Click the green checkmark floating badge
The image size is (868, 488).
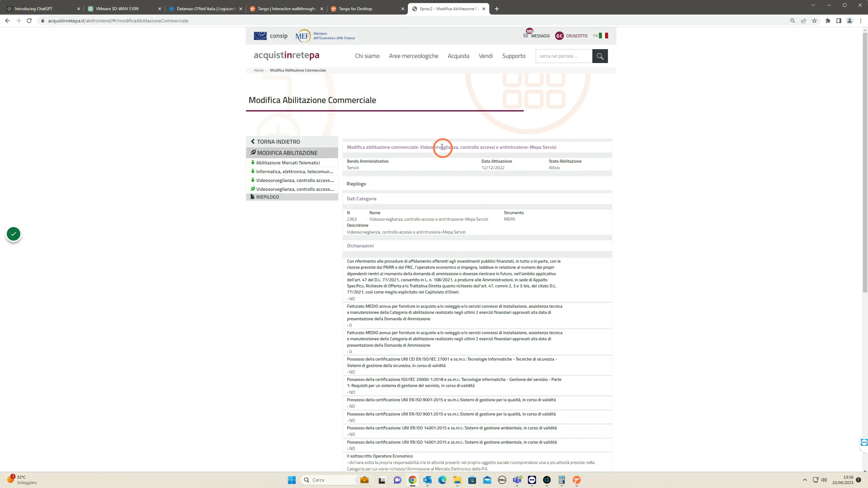click(x=14, y=234)
